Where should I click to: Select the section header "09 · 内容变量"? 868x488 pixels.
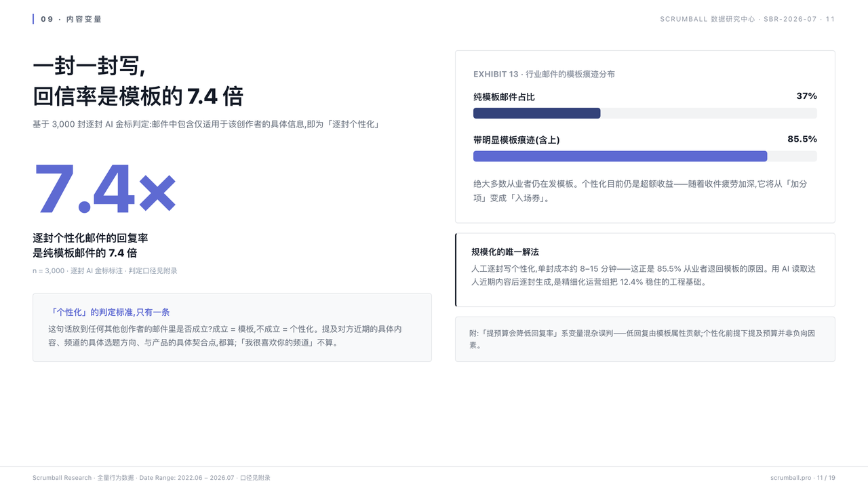[71, 19]
